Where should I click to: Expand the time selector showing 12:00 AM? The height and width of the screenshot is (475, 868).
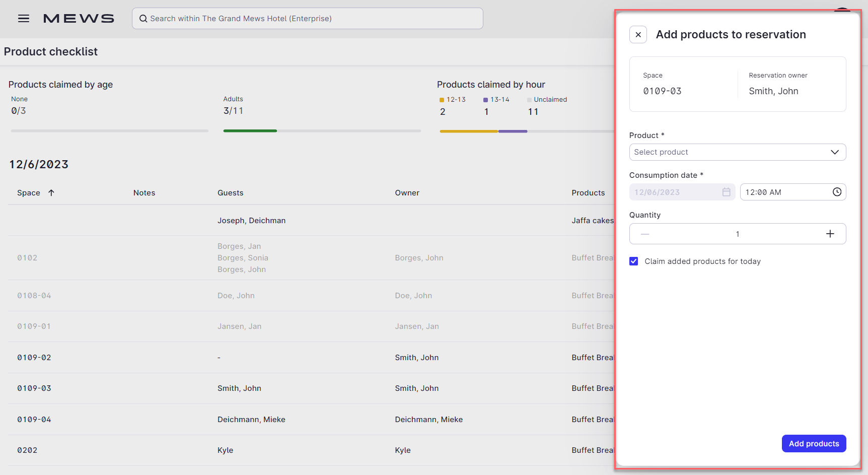(x=793, y=192)
